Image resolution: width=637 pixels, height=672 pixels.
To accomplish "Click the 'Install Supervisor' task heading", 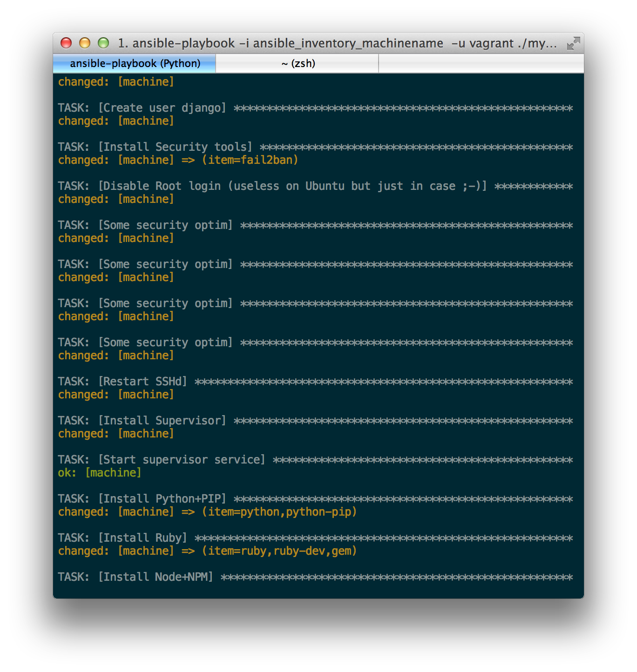I will [142, 420].
